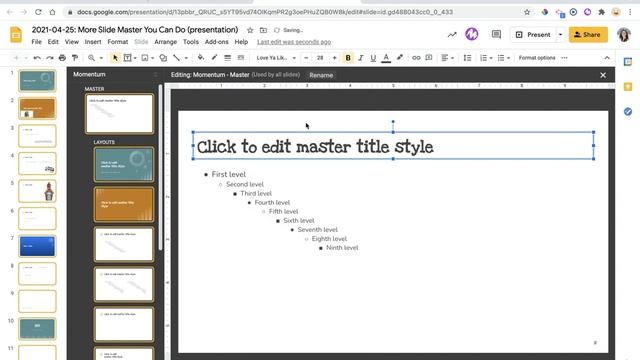
Task: Open the Help menu
Action: coord(241,42)
